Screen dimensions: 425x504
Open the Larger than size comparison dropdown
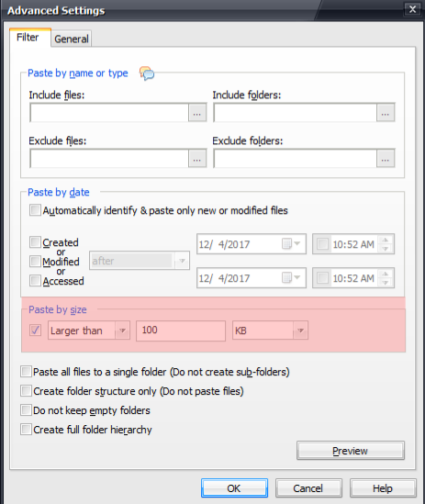89,330
